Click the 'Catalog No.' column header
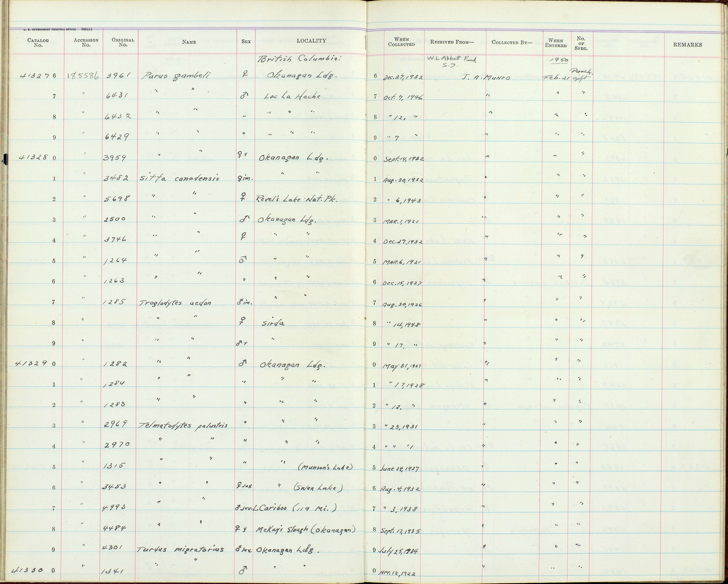Viewport: 728px width, 584px height. [x=38, y=43]
